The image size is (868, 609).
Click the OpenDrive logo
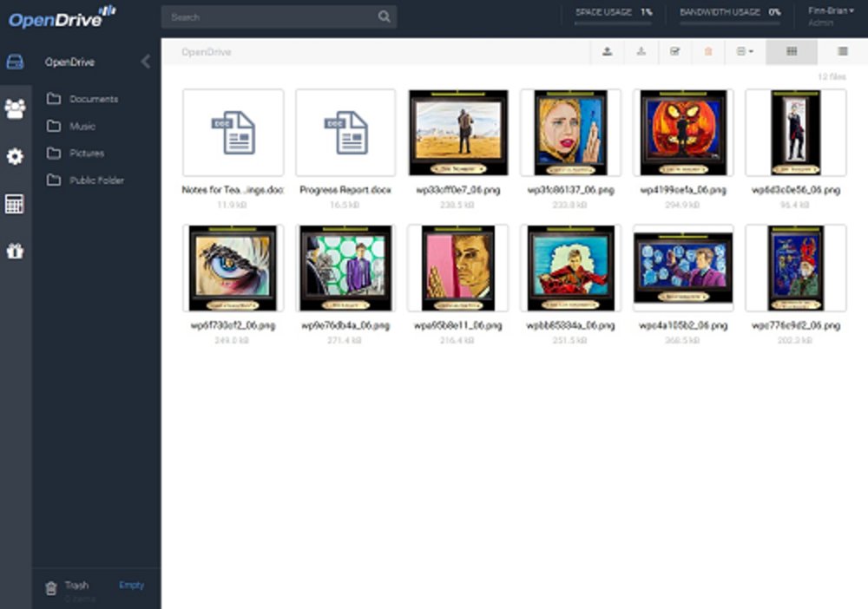coord(62,16)
